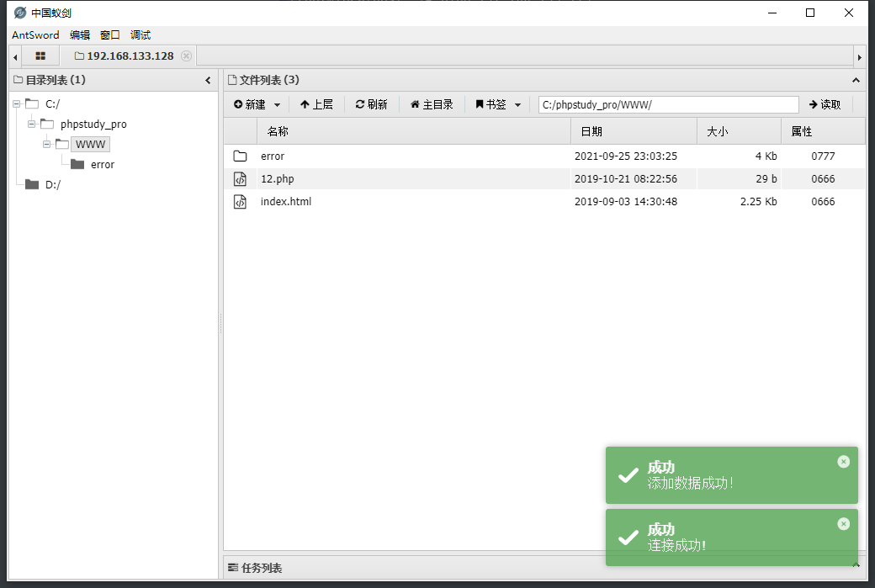Sort files by the 属性 column
The width and height of the screenshot is (875, 588).
point(823,131)
